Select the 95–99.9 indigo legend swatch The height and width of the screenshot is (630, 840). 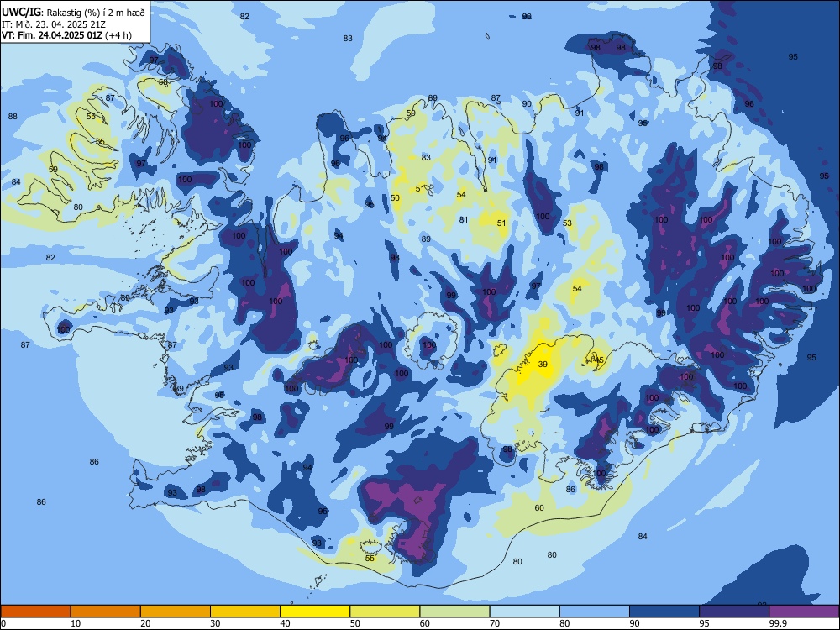click(734, 612)
